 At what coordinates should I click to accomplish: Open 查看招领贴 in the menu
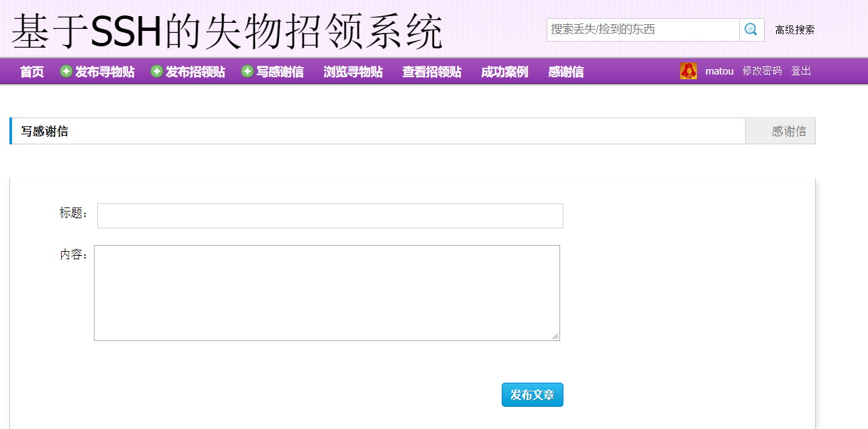tap(431, 71)
